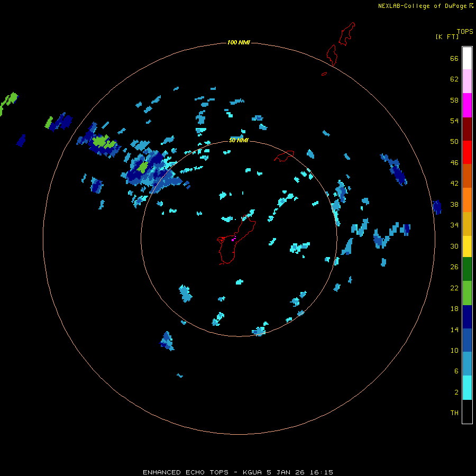This screenshot has width=476, height=476.
Task: Select the magenta legend swatch beside 58
Action: (x=467, y=105)
